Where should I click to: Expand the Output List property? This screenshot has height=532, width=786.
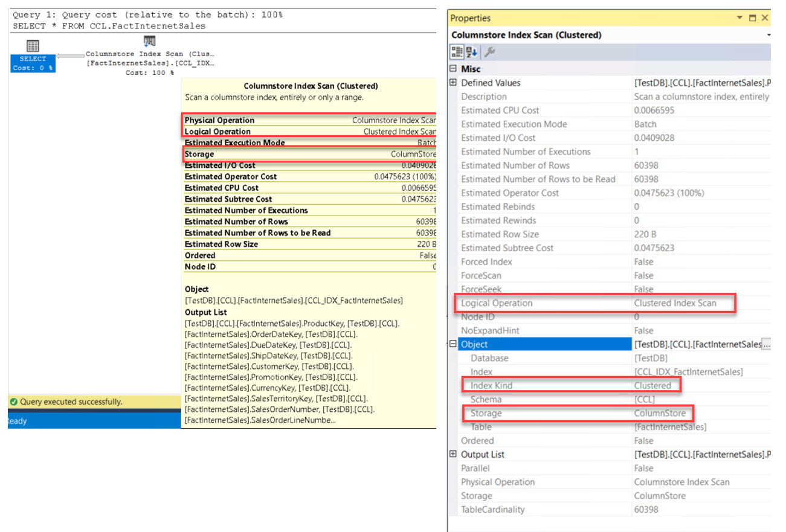[x=453, y=454]
